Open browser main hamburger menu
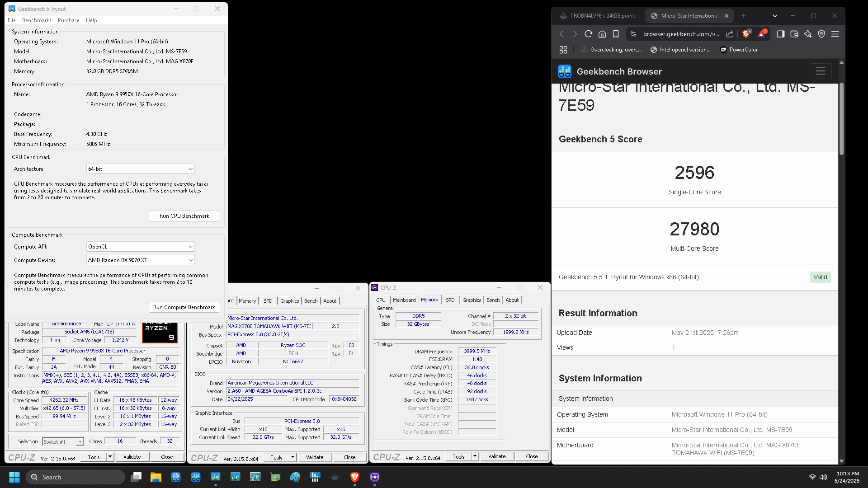 tap(835, 34)
